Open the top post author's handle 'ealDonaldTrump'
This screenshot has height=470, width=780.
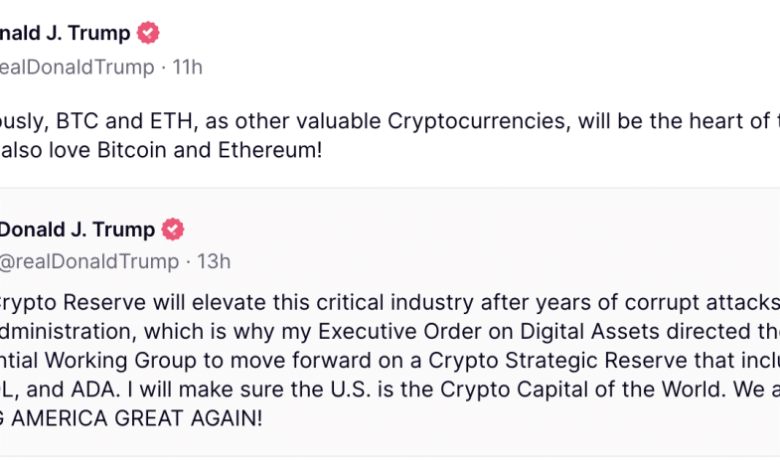(x=77, y=67)
